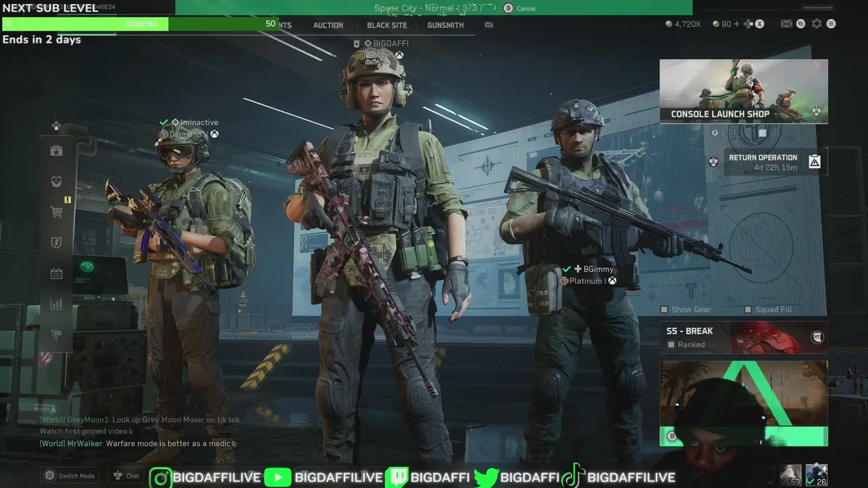Click the TikTok logo in stream overlay
868x488 pixels.
point(572,477)
